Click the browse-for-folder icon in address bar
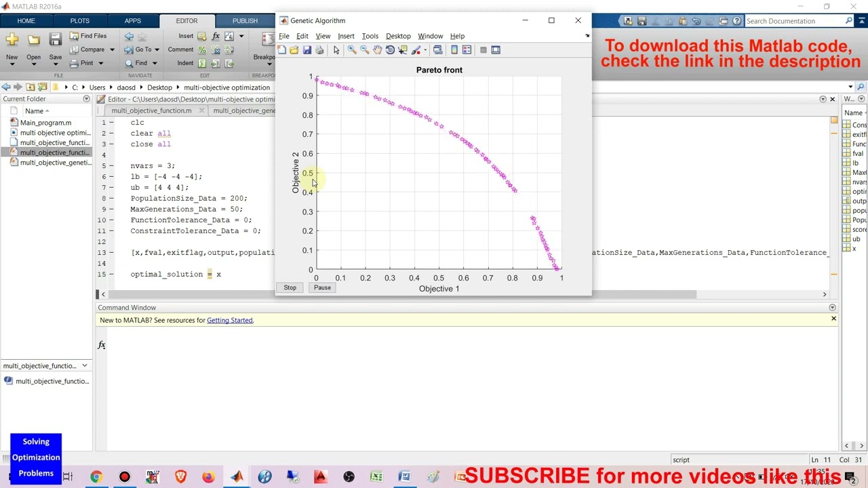Viewport: 868px width, 488px height. 42,87
